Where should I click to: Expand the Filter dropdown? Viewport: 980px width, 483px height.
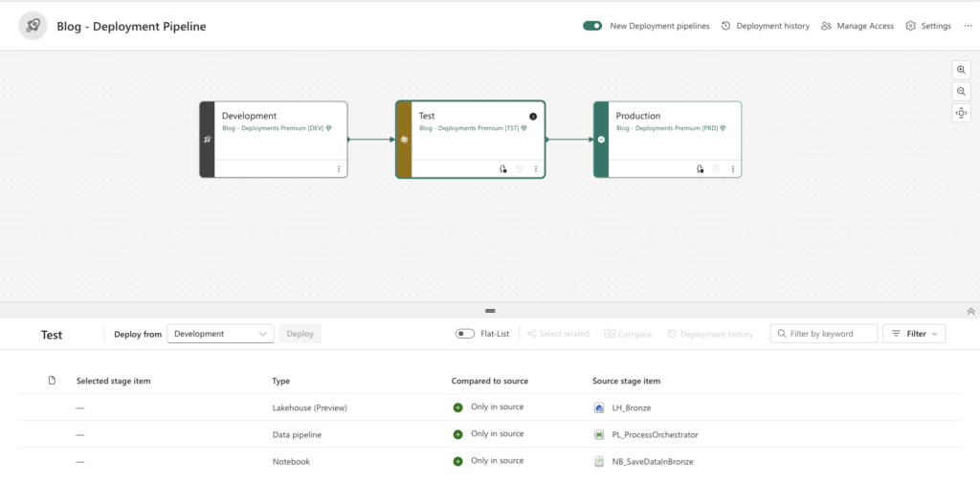pos(914,334)
